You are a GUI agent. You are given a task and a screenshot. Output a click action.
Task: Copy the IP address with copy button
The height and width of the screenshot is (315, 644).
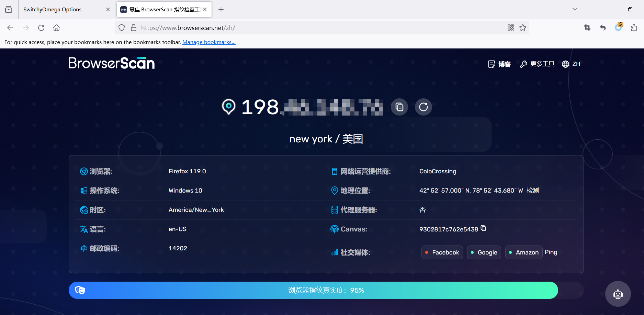(399, 107)
